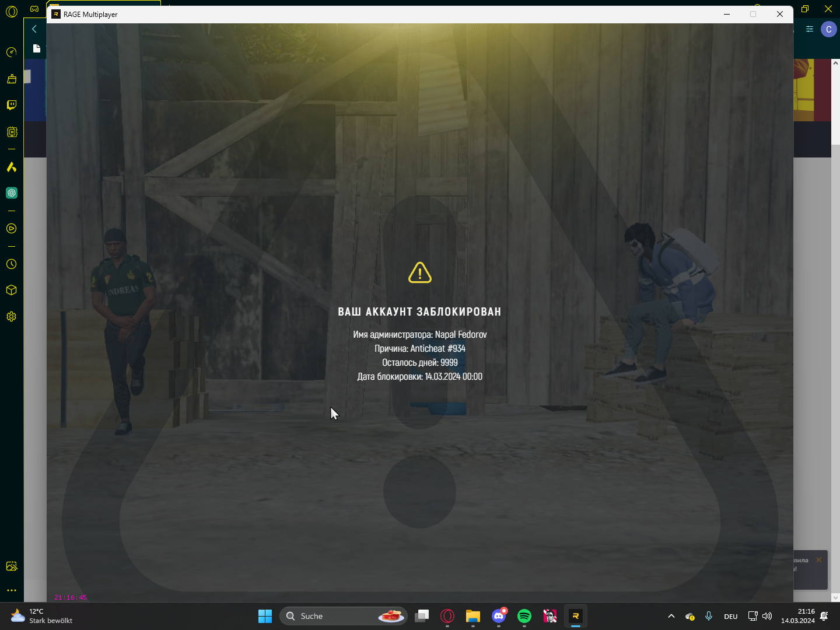Open GX Control speedometer in sidebar
The width and height of the screenshot is (840, 630).
coord(12,52)
